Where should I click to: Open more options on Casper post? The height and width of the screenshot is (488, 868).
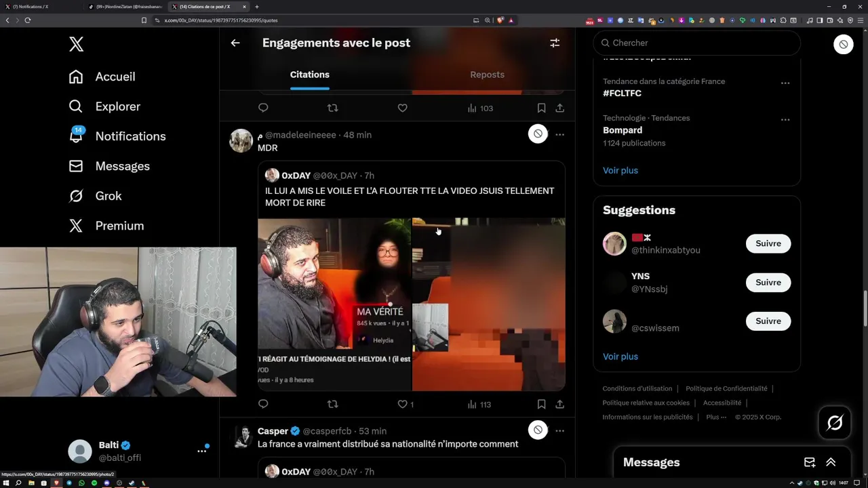tap(559, 430)
